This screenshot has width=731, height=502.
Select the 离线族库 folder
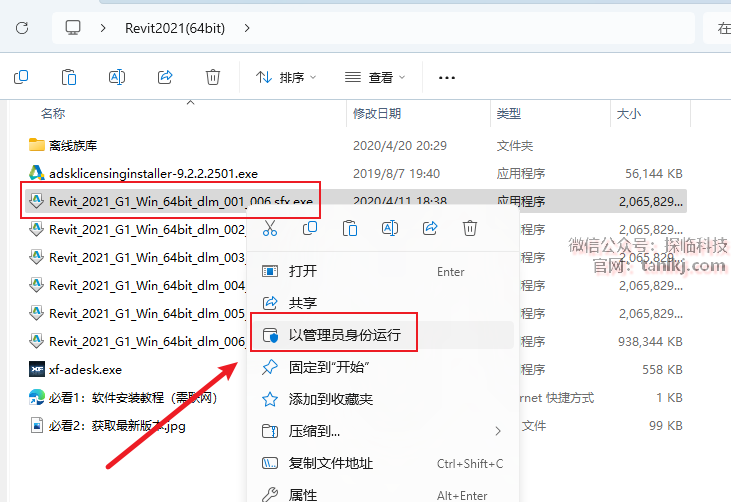click(x=73, y=145)
